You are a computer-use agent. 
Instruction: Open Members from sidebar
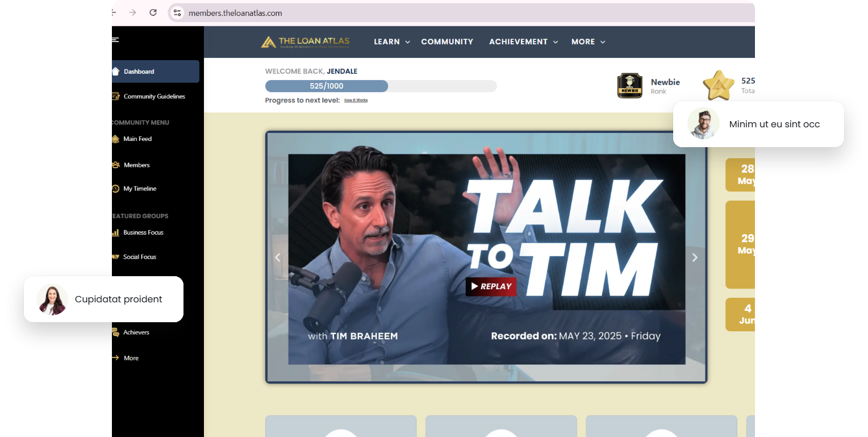[x=137, y=165]
